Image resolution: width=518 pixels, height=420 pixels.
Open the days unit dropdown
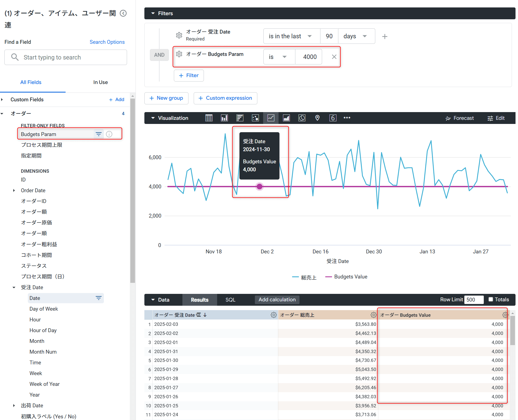tap(357, 36)
